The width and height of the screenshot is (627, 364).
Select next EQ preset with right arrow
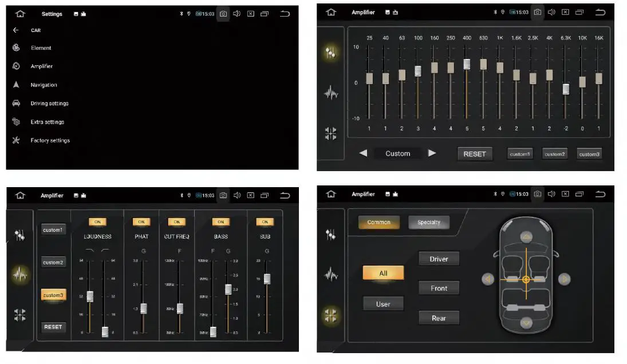tap(432, 153)
